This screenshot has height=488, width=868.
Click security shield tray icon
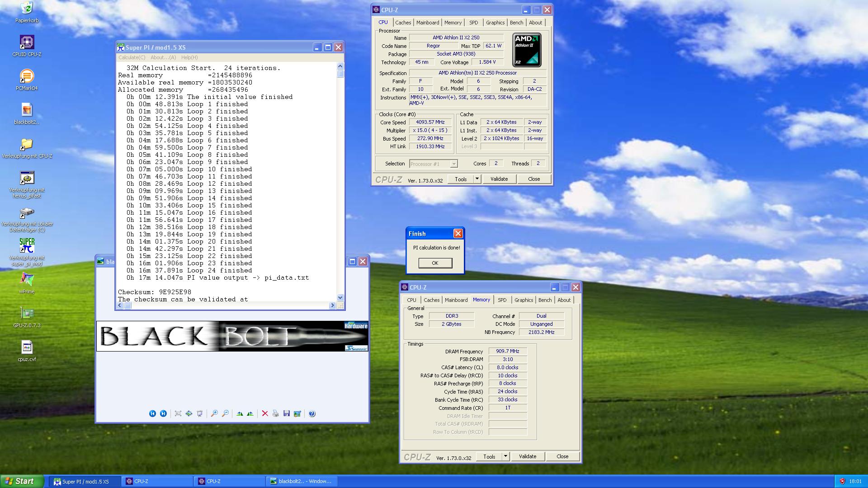click(842, 481)
